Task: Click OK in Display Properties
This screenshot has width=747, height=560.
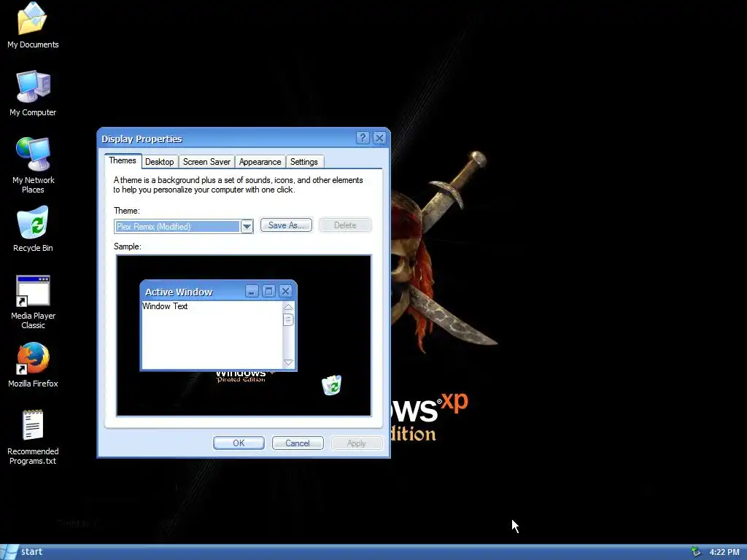Action: pos(239,443)
